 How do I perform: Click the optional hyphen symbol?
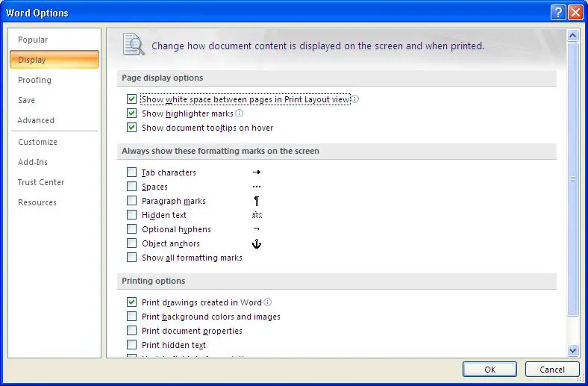point(256,228)
